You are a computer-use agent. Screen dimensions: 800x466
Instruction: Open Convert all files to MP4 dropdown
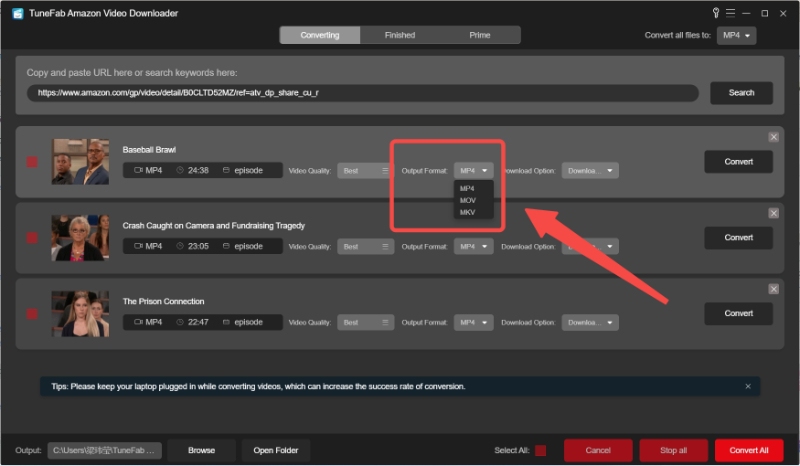pos(736,35)
